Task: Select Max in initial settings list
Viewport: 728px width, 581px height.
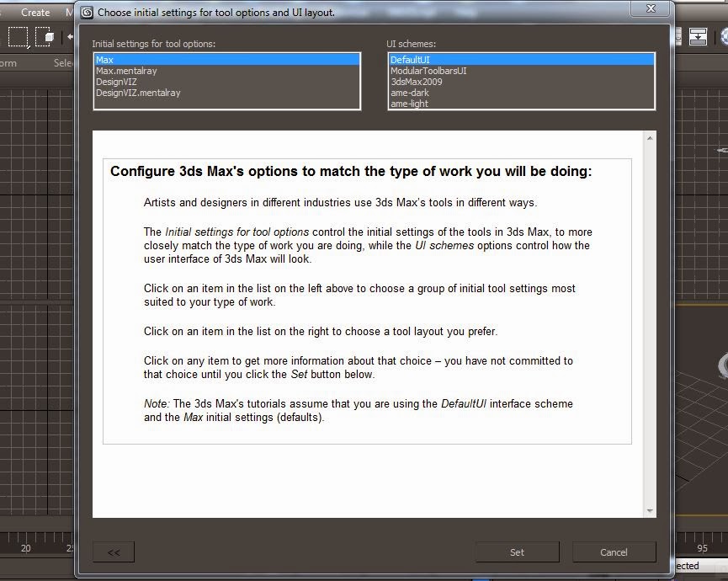Action: [227, 60]
